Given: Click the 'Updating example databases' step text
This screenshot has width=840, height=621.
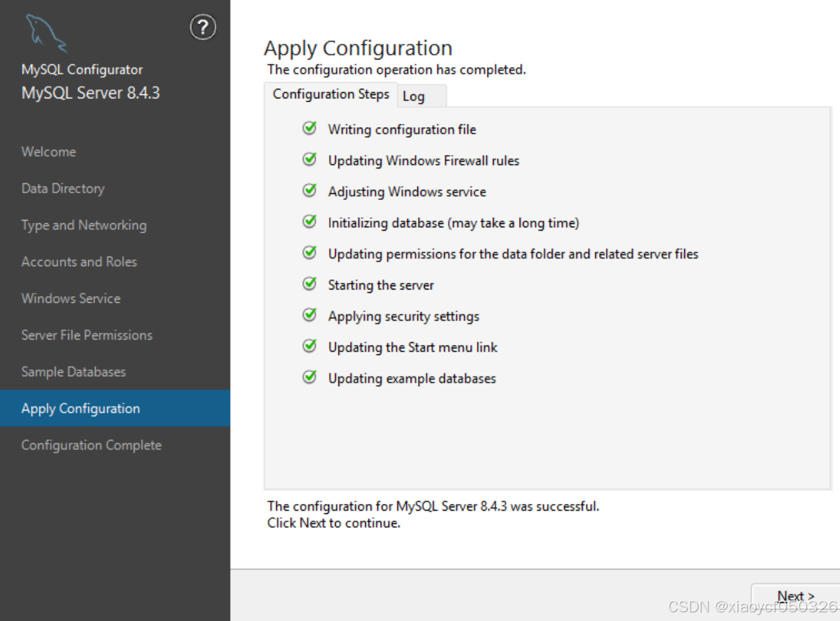Looking at the screenshot, I should pos(412,378).
